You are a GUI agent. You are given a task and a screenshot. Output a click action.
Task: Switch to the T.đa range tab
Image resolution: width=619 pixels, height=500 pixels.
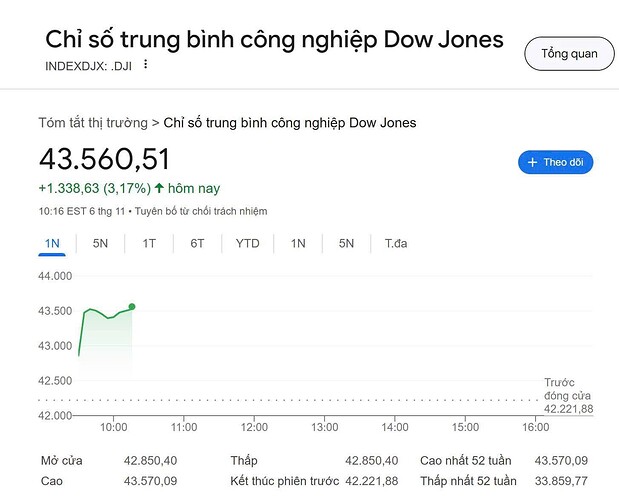click(x=396, y=243)
